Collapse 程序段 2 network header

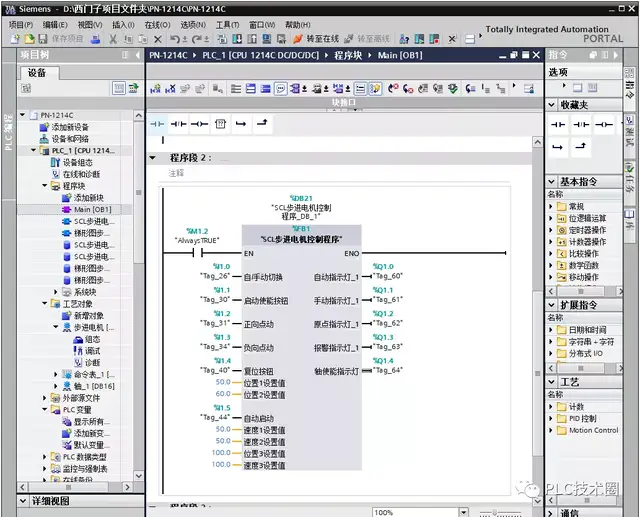153,158
